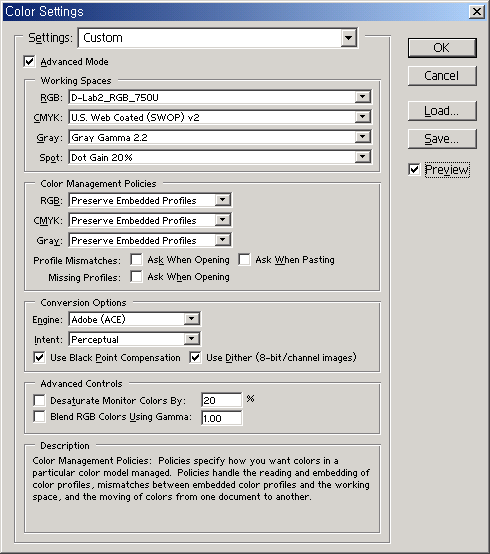Open the CMYK policy dropdown
The width and height of the screenshot is (490, 554).
(x=150, y=220)
